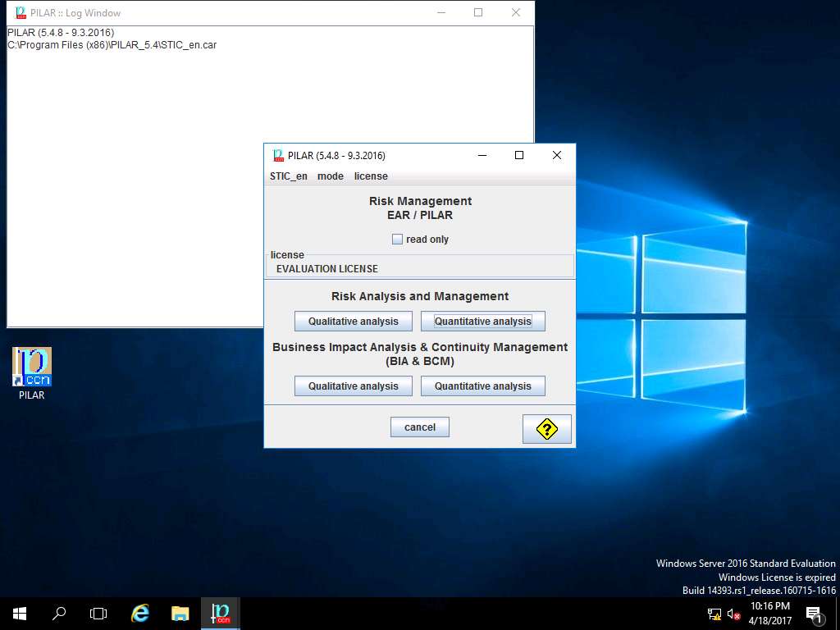Screen dimensions: 840x630
Task: Click the PILAR version line in Log Window
Action: click(61, 33)
